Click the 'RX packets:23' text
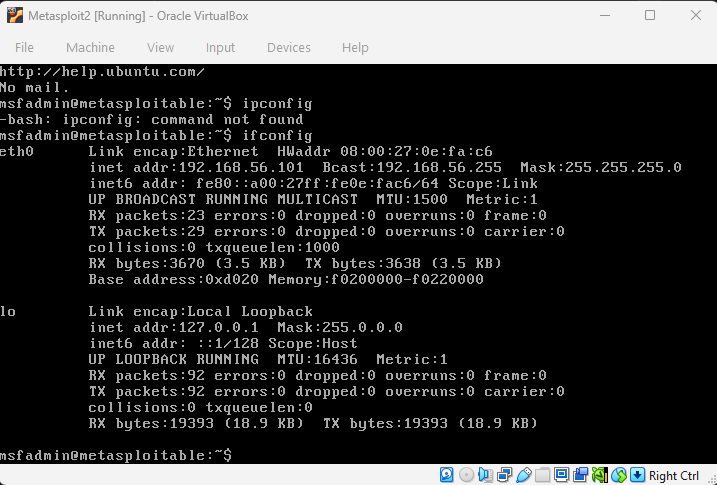The height and width of the screenshot is (485, 717). (147, 215)
